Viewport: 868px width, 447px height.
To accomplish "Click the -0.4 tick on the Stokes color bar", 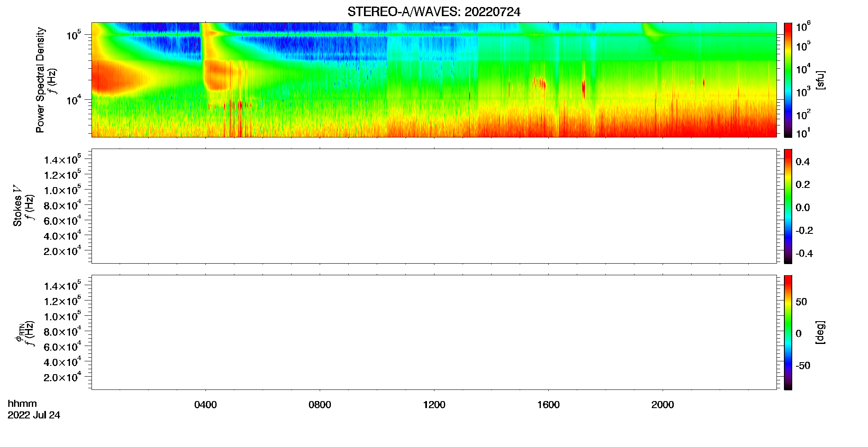I will tap(804, 253).
